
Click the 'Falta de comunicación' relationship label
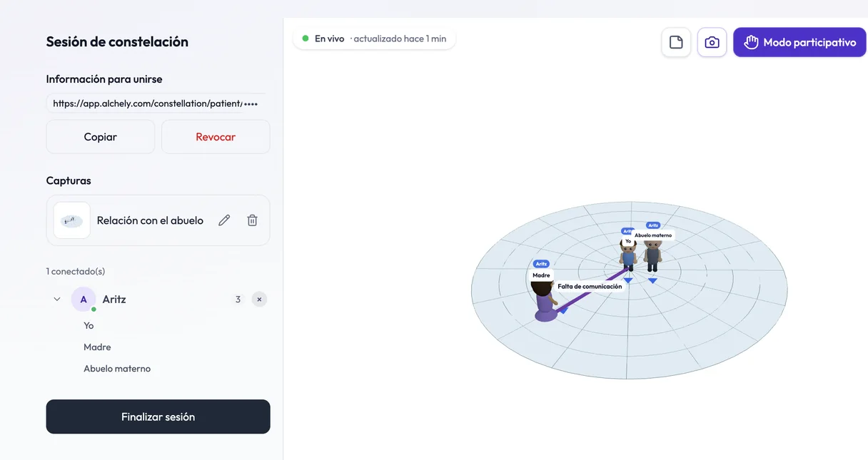click(x=590, y=287)
